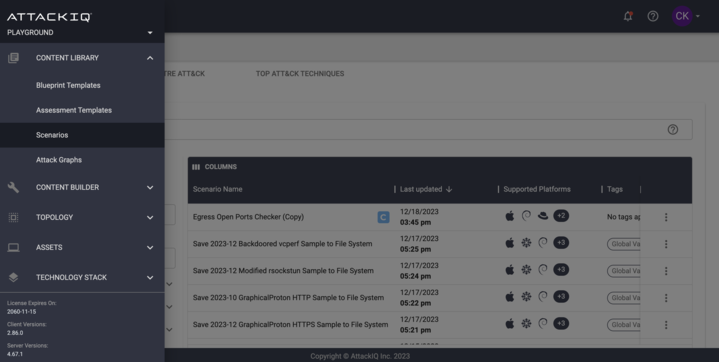Viewport: 719px width, 362px height.
Task: Open the notifications bell icon
Action: coord(628,17)
